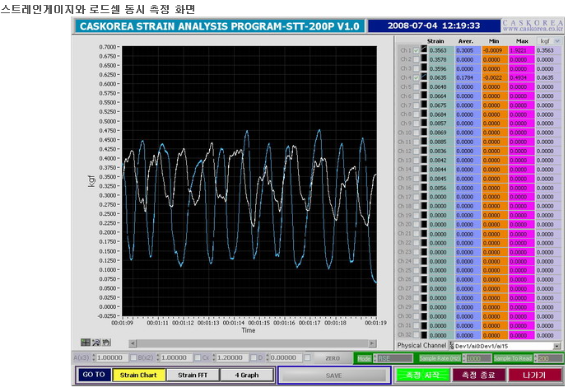Select the hand pan tool below the graph
568x392 pixels.
(x=106, y=343)
